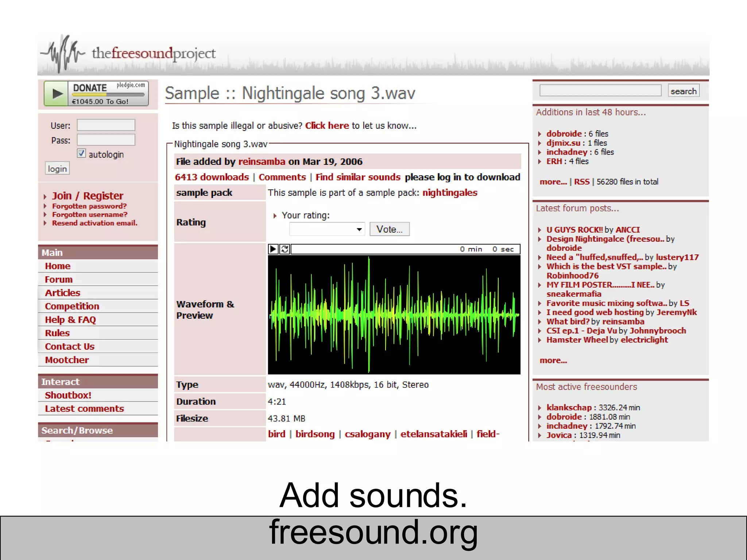Open djmix.su in recent additions
Screen dimensions: 747x560
click(563, 143)
